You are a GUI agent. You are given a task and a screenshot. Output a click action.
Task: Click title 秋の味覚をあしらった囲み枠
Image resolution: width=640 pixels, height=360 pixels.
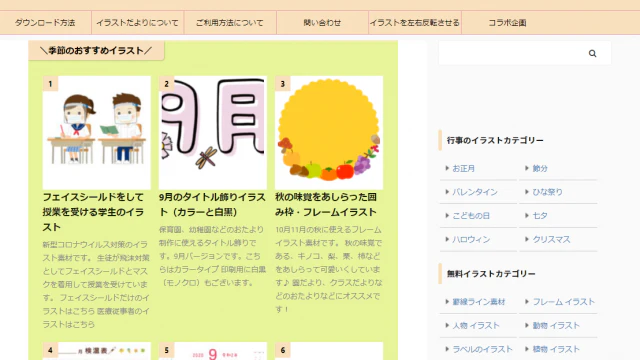pos(326,204)
